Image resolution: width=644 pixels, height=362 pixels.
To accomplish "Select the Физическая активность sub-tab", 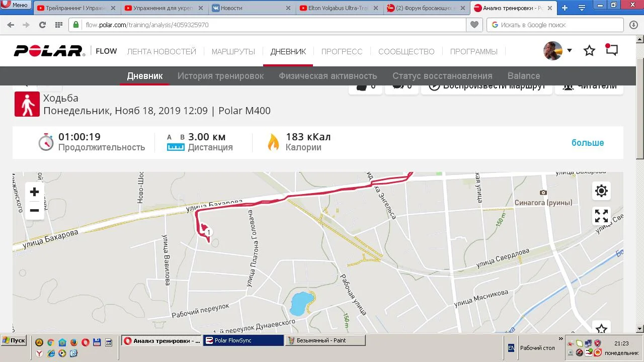I will tap(328, 76).
